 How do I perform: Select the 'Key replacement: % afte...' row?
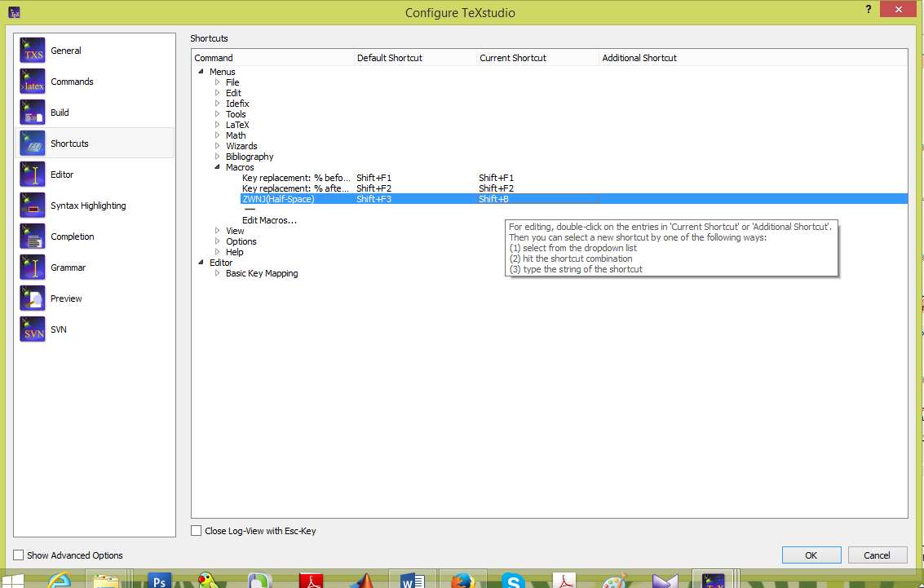(x=296, y=188)
